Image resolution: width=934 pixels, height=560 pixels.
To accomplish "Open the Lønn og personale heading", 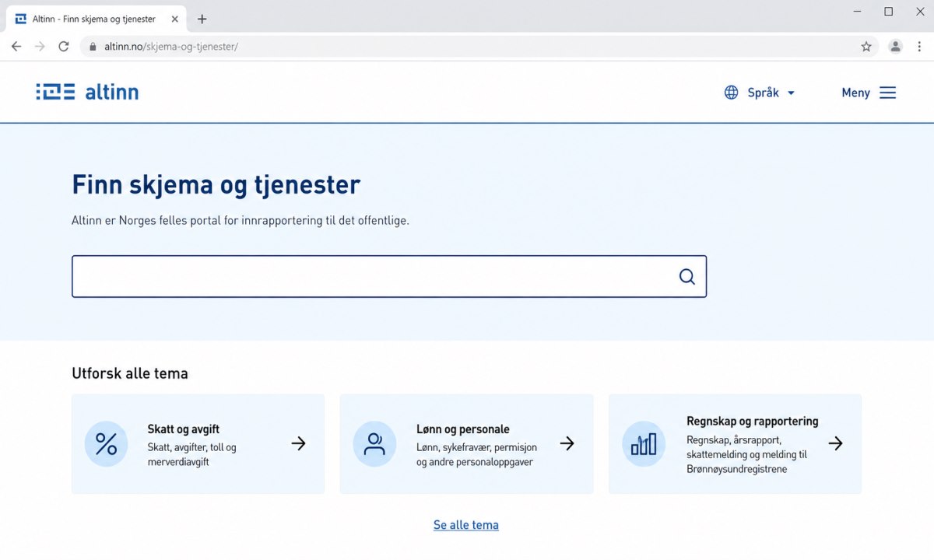I will 463,429.
